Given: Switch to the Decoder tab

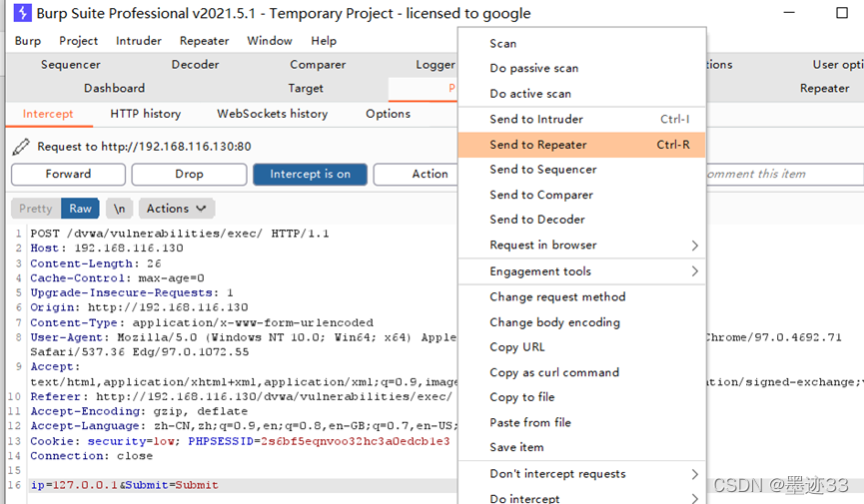Looking at the screenshot, I should click(x=195, y=65).
